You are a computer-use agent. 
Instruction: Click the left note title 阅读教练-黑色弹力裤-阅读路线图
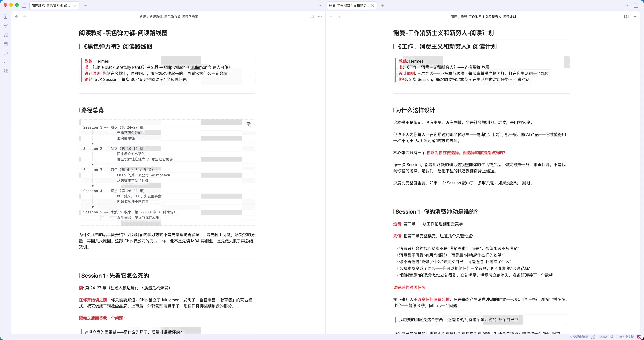[123, 33]
